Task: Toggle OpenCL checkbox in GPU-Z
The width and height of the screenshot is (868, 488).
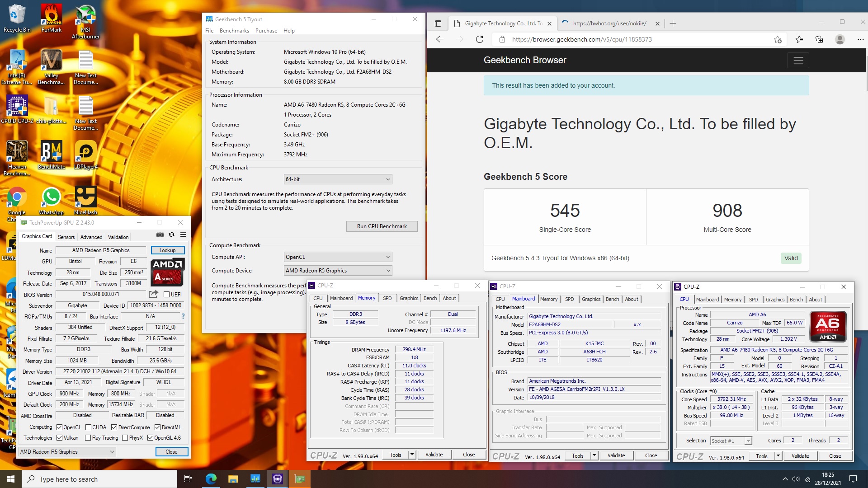Action: pos(59,427)
